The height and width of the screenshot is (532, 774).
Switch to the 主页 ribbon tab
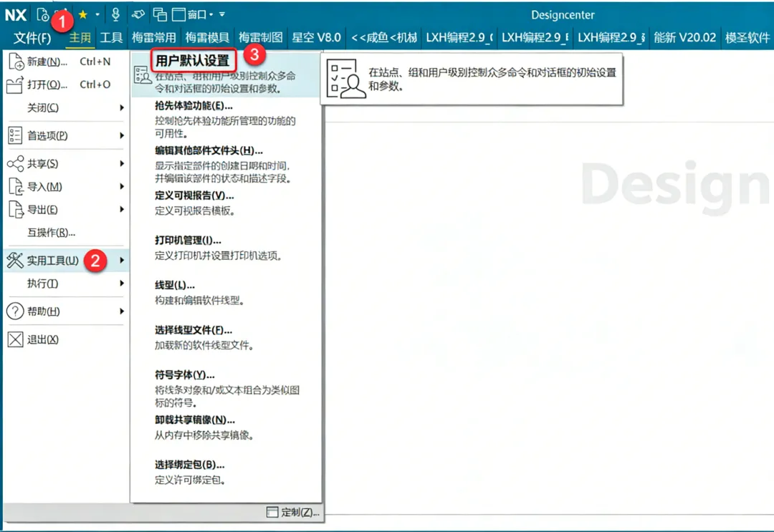(80, 37)
